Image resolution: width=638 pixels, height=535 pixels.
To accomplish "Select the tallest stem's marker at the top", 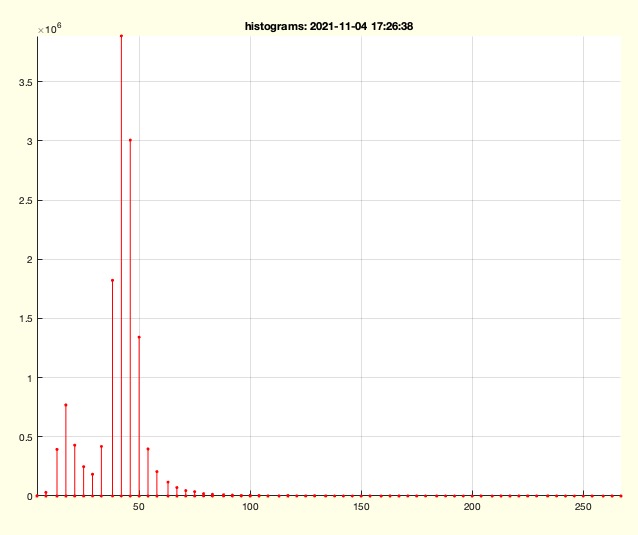I will tap(121, 36).
